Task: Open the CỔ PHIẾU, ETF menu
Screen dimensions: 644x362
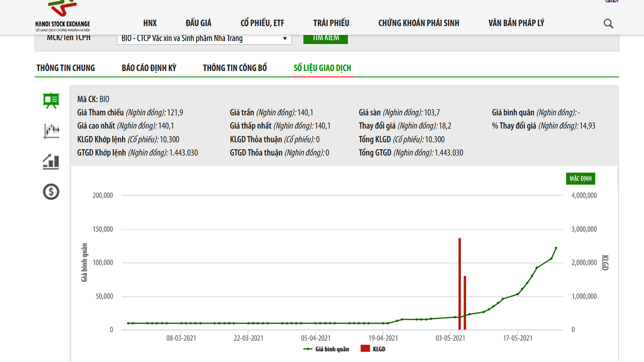Action: click(262, 23)
